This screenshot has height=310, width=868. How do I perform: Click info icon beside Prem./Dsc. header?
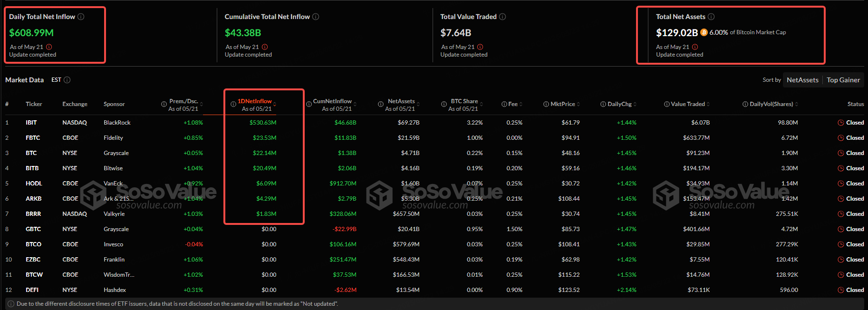point(164,104)
